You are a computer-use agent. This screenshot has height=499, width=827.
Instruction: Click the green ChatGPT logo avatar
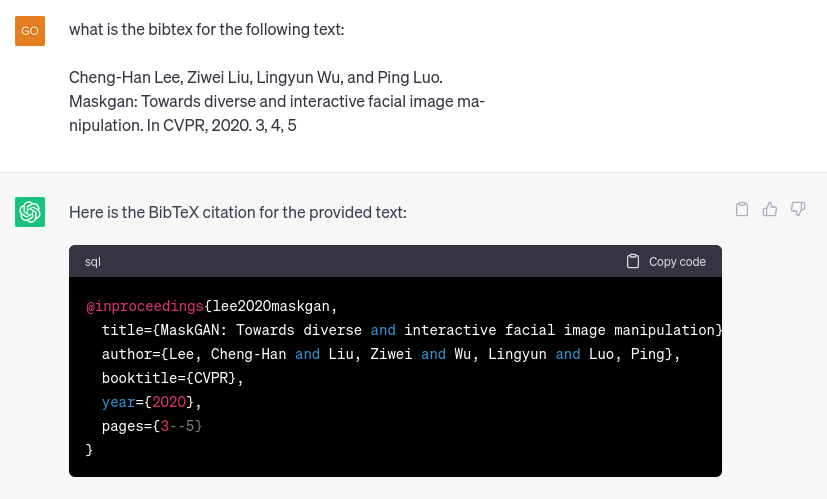click(30, 212)
